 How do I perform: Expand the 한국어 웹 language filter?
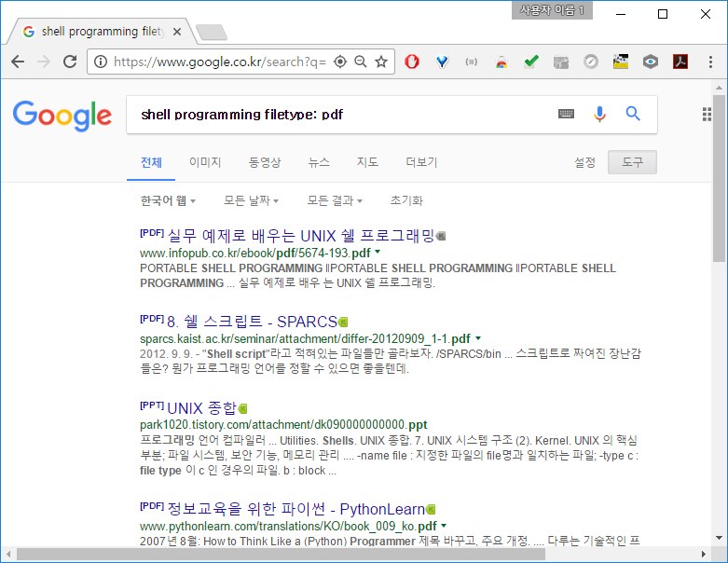(168, 200)
